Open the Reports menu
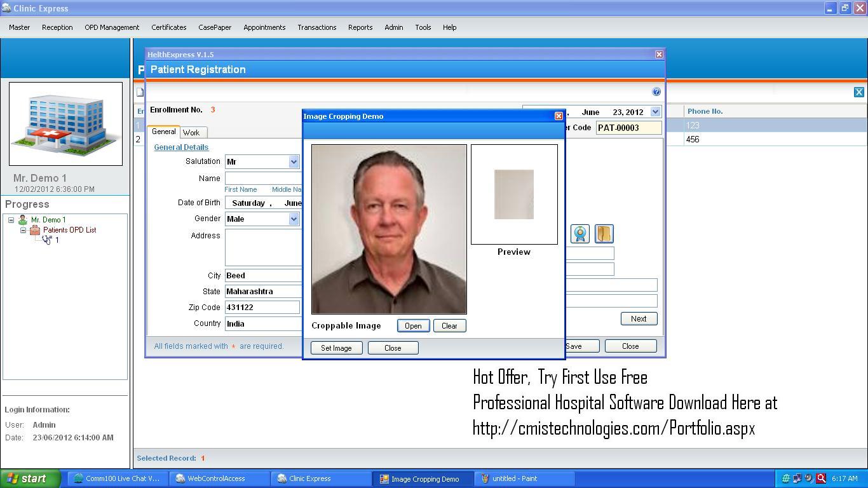This screenshot has width=868, height=488. [x=360, y=27]
